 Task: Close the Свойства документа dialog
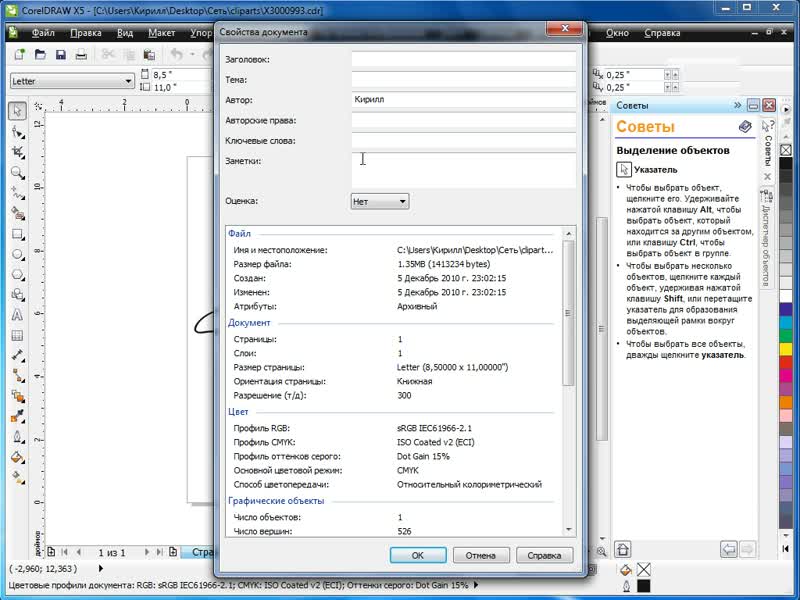click(x=564, y=29)
